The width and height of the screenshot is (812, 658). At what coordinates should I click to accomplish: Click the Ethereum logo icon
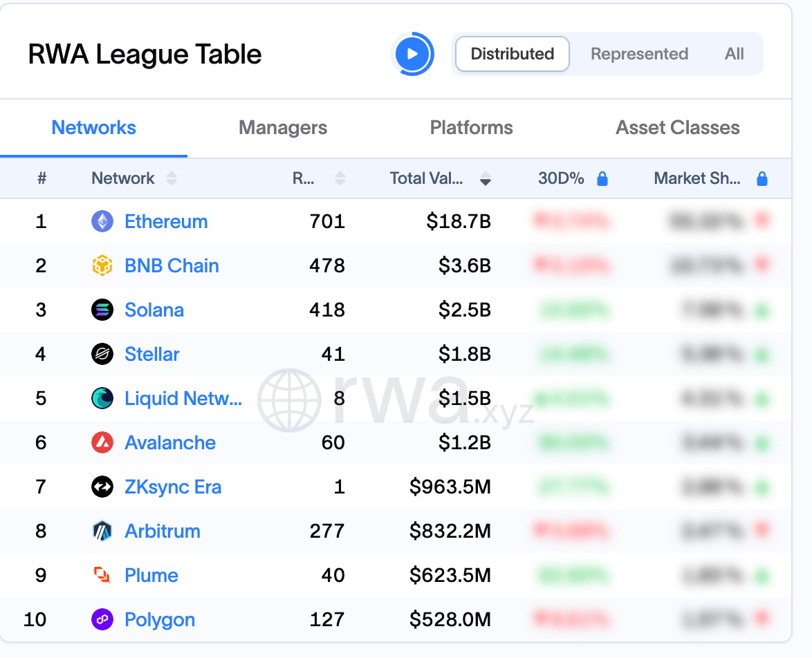[x=102, y=222]
